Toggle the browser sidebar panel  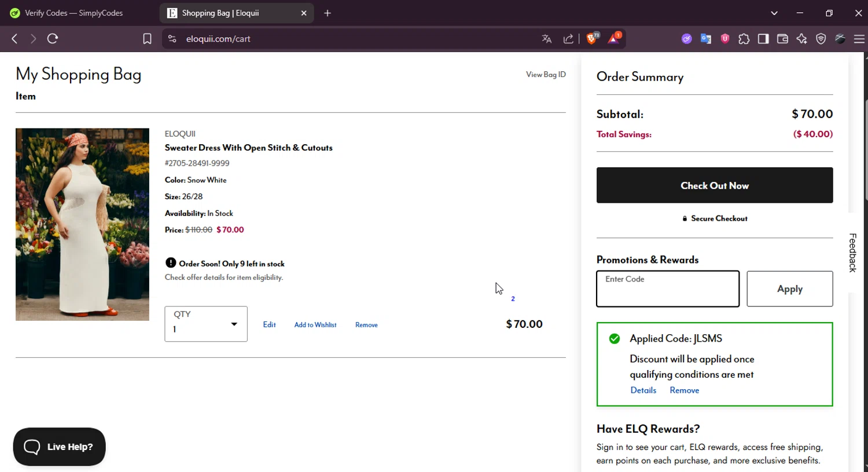pyautogui.click(x=763, y=39)
